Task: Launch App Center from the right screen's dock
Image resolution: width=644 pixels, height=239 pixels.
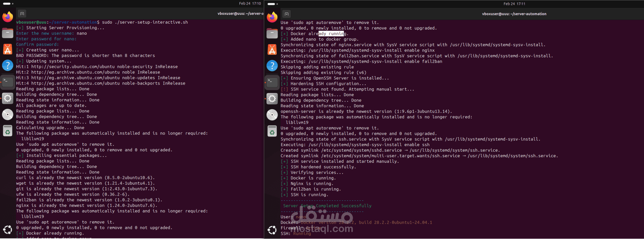Action: point(272,49)
